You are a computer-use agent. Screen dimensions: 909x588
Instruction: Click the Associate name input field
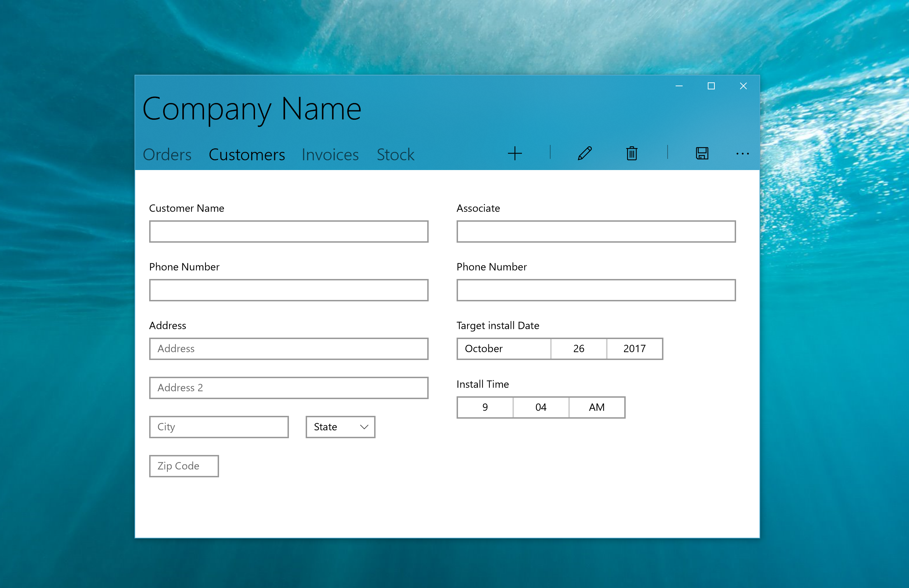[596, 233]
